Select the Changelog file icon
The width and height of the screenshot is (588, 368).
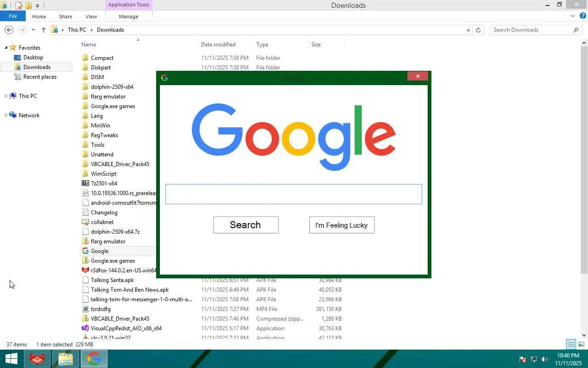(x=85, y=213)
